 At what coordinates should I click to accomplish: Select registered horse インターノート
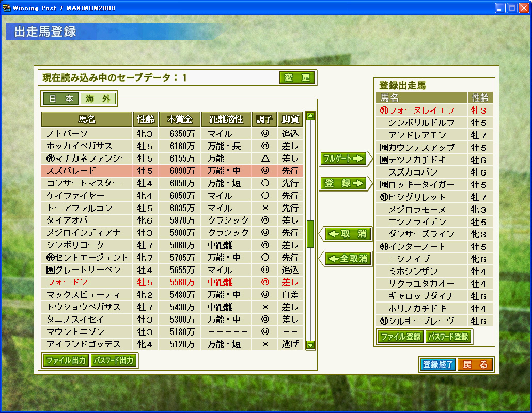coord(434,247)
